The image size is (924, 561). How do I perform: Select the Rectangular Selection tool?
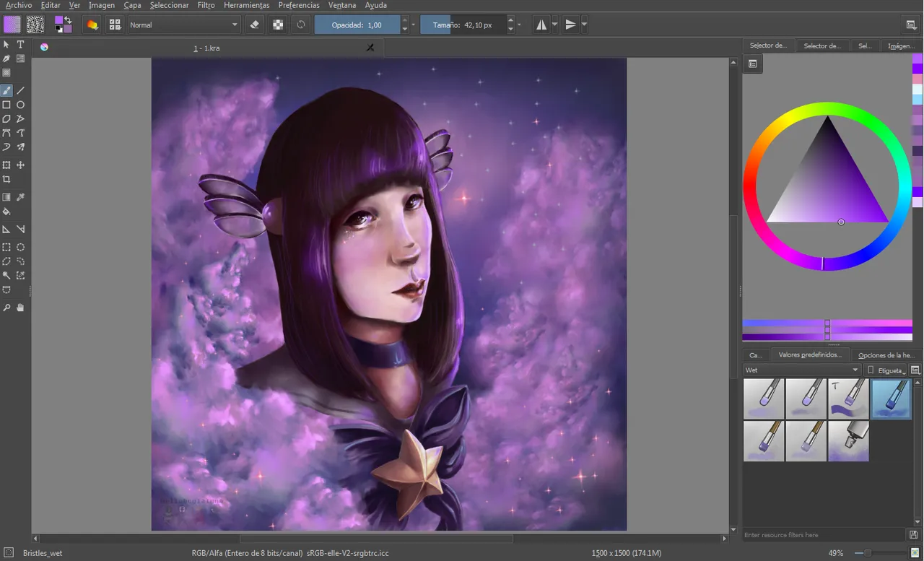6,248
